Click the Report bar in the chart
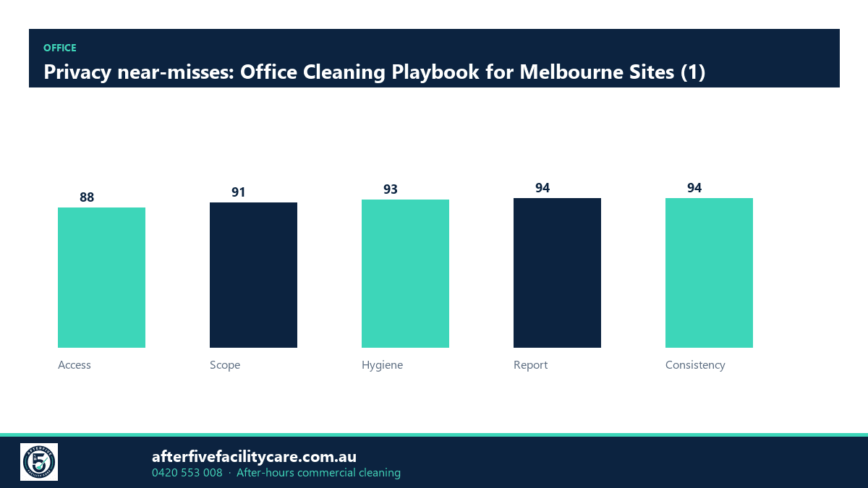The height and width of the screenshot is (488, 868). [x=557, y=273]
